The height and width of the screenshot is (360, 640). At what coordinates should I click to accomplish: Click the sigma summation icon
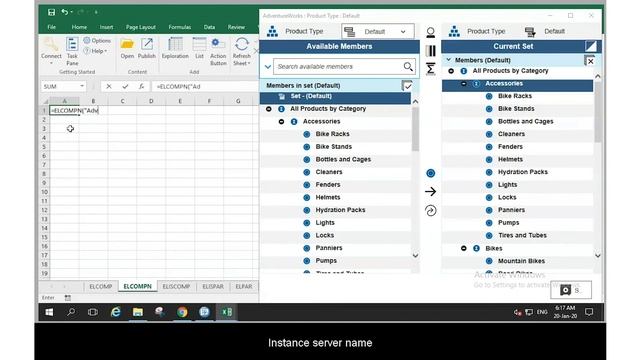pos(430,69)
